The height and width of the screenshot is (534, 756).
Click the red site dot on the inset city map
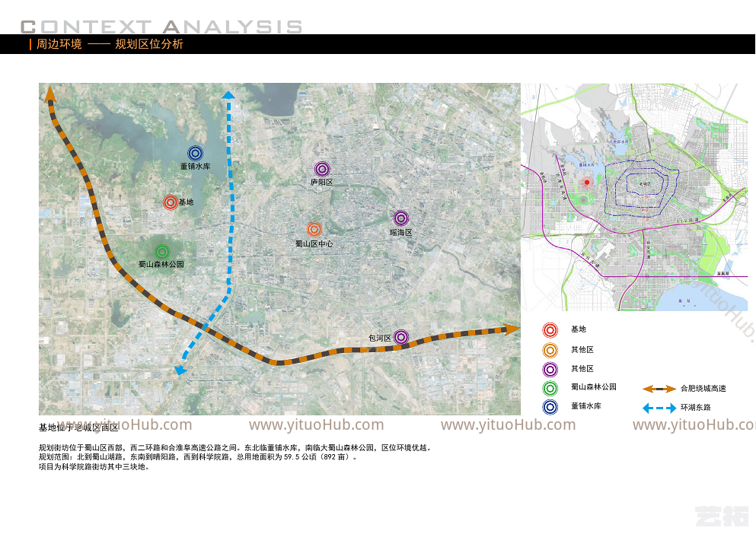point(587,183)
